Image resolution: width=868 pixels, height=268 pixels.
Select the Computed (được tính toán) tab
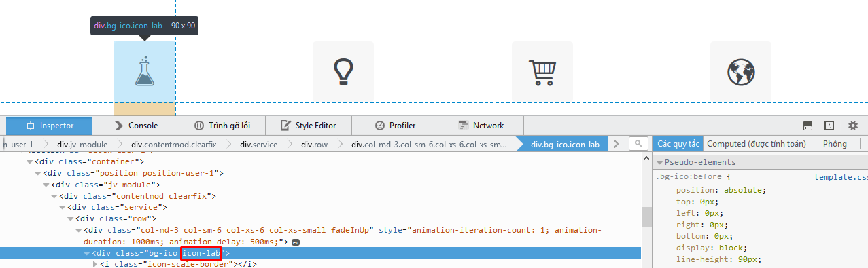click(757, 144)
